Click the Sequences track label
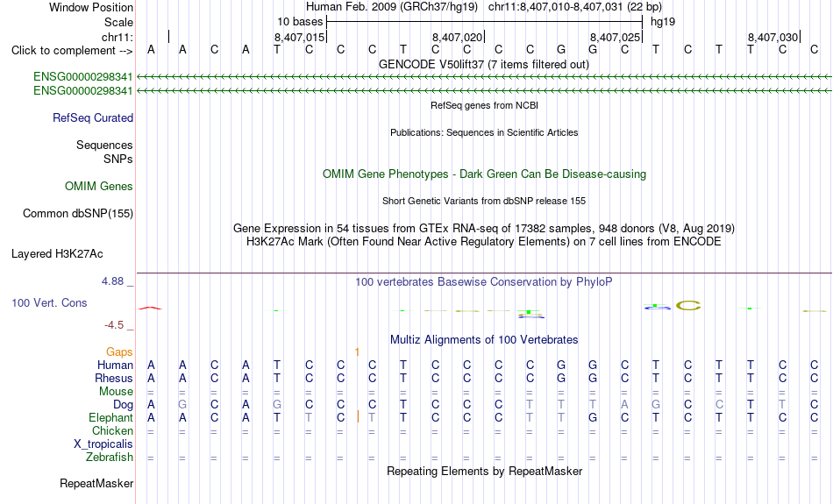Image resolution: width=833 pixels, height=504 pixels. click(x=104, y=145)
